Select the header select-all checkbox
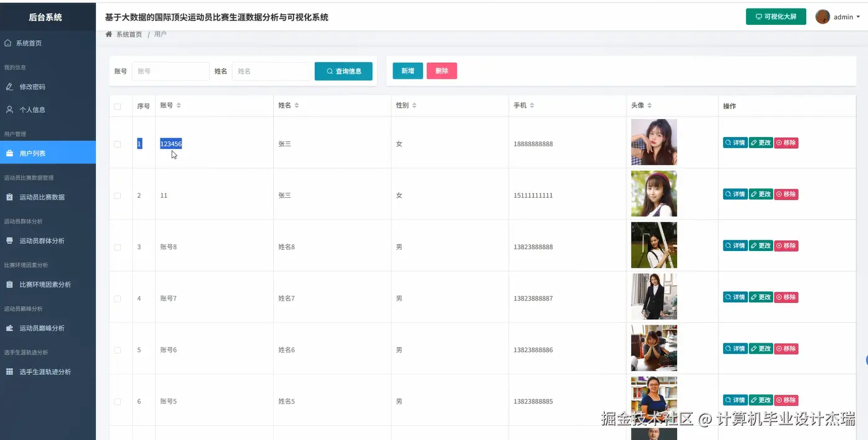868x440 pixels. point(118,107)
